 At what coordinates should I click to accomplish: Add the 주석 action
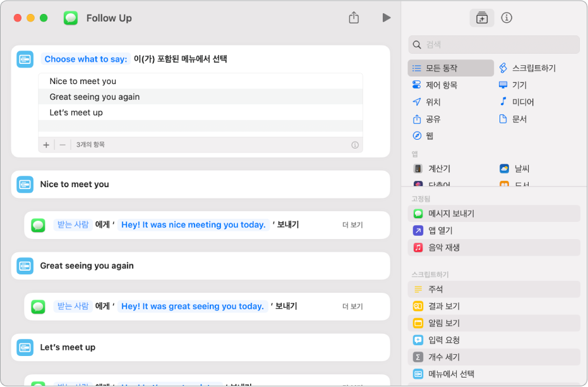click(494, 289)
